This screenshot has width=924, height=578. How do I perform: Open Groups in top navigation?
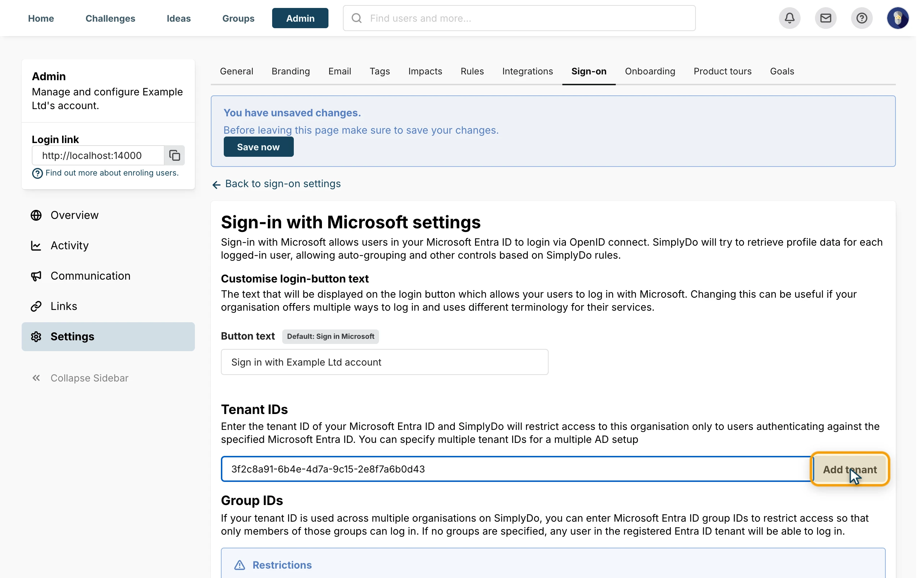click(x=238, y=18)
